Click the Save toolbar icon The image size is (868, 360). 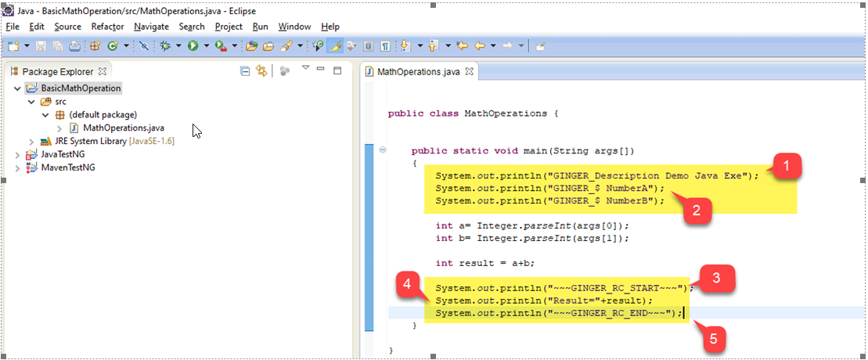pyautogui.click(x=41, y=46)
